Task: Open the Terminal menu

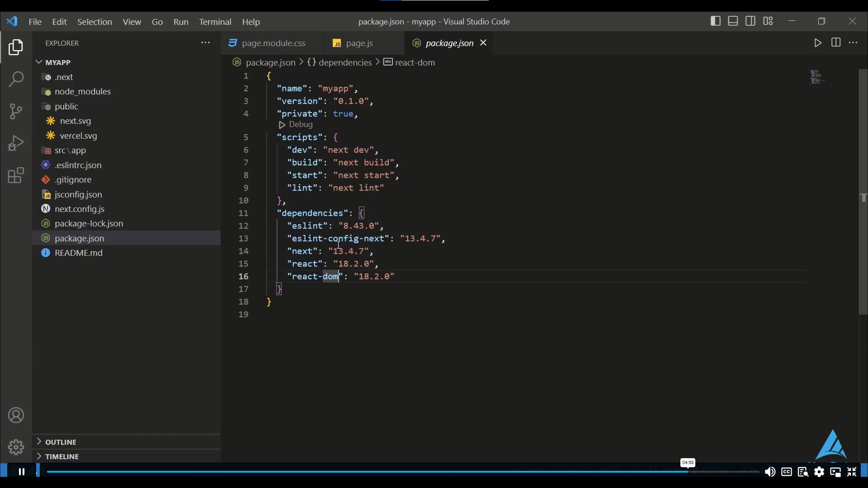Action: (x=215, y=22)
